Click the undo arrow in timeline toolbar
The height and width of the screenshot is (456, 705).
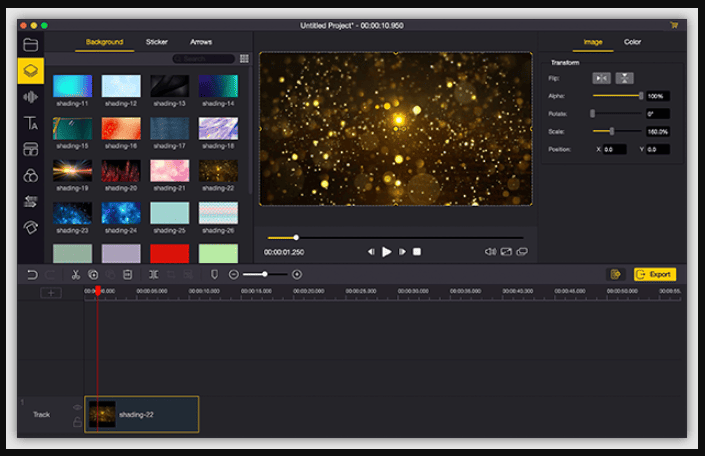[32, 274]
